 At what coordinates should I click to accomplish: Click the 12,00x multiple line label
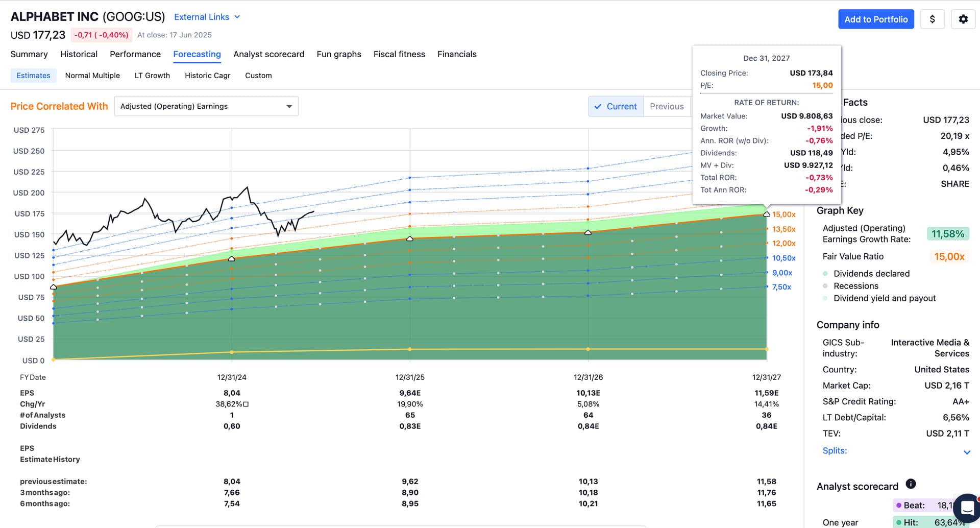(784, 244)
